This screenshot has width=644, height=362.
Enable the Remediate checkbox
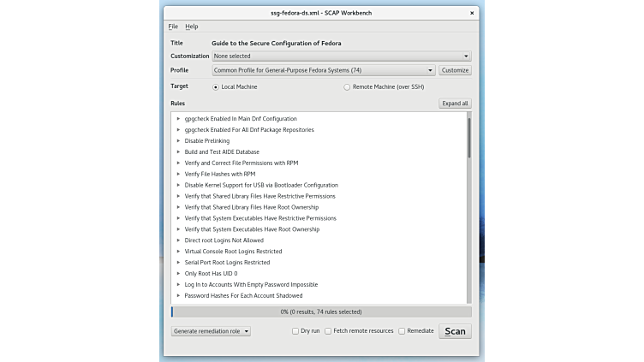pos(402,331)
